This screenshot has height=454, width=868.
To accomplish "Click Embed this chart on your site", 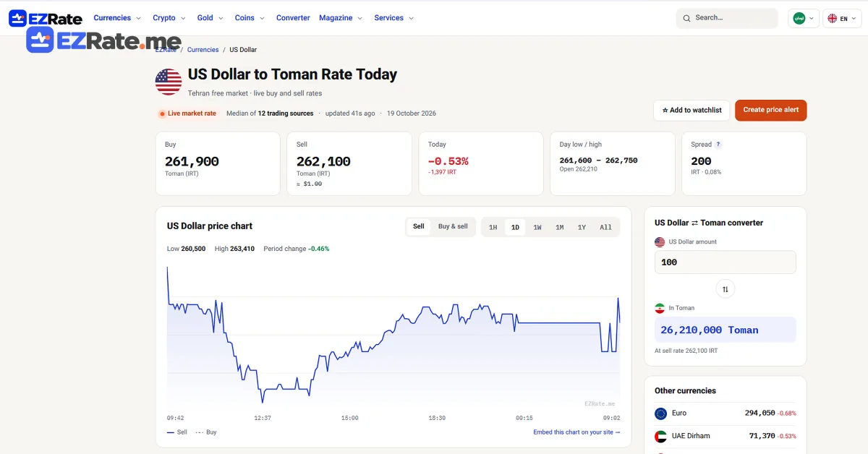I will [576, 432].
